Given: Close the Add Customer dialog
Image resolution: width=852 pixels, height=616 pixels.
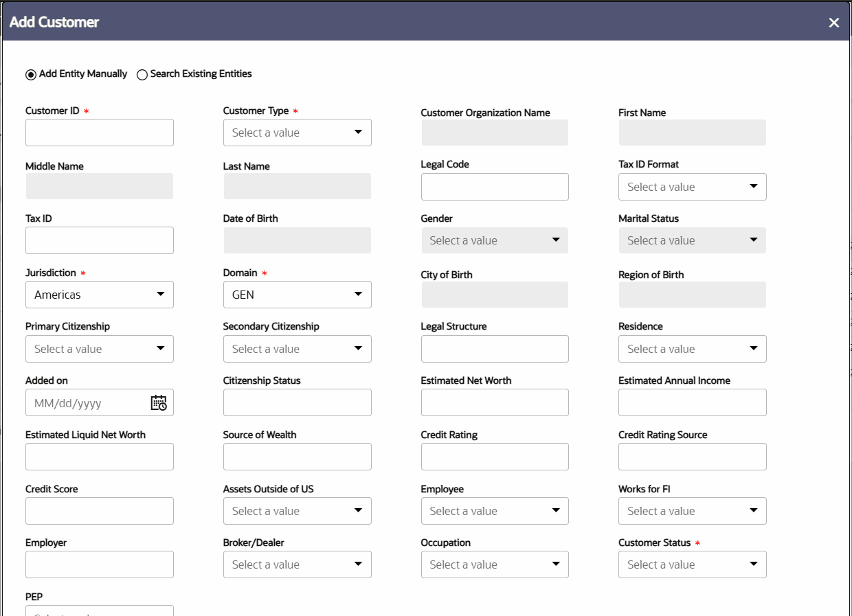Looking at the screenshot, I should point(834,23).
